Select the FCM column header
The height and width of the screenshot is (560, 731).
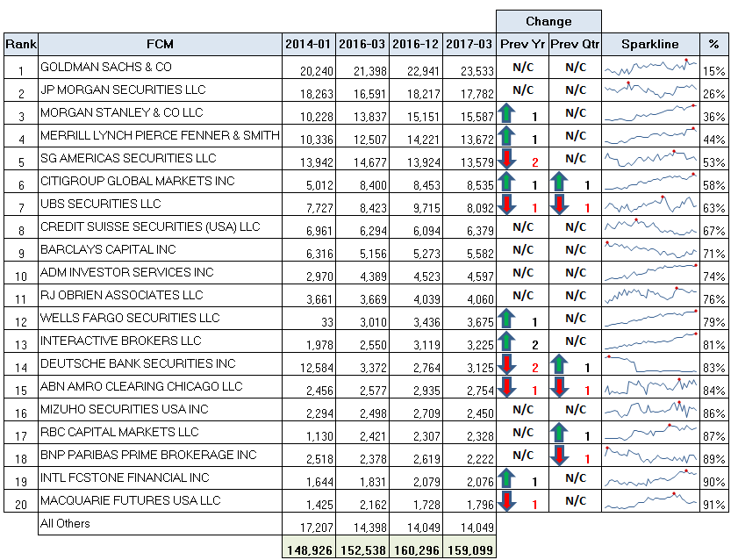click(160, 44)
